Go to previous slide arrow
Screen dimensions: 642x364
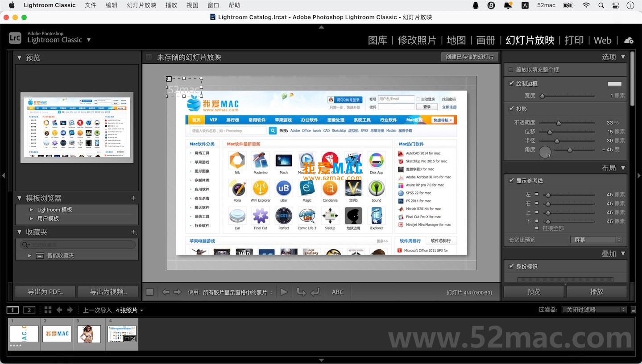tap(166, 292)
